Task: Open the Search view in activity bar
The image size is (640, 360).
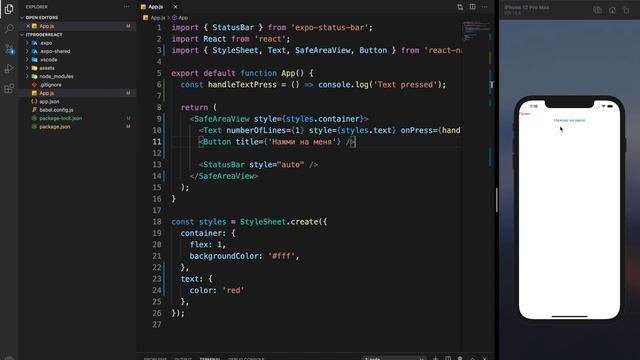Action: click(9, 29)
